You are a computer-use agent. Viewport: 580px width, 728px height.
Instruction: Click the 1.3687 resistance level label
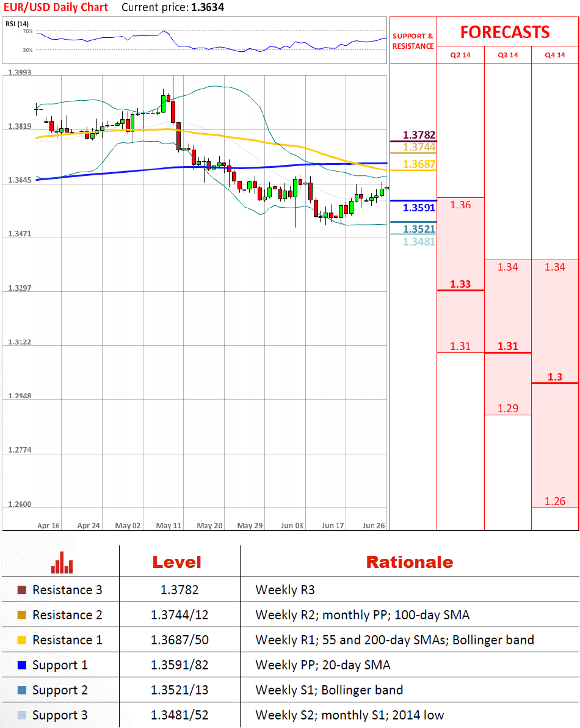tap(419, 164)
